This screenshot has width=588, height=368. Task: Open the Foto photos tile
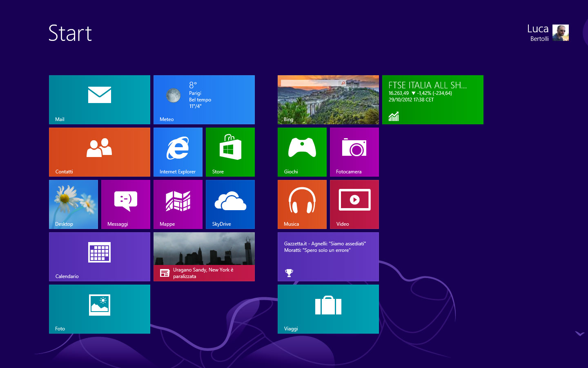[100, 309]
